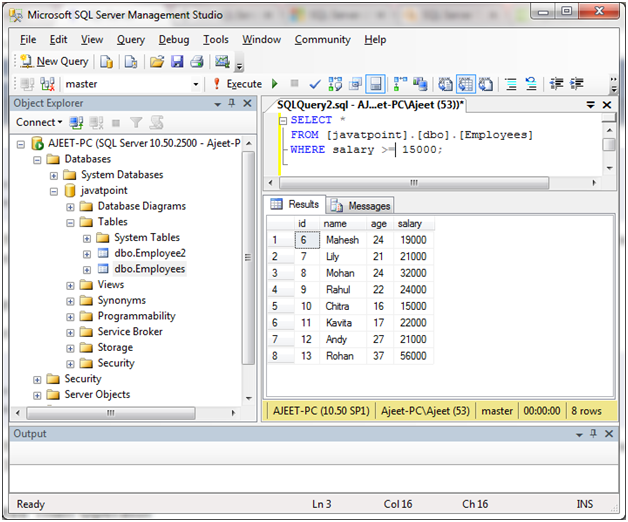The height and width of the screenshot is (522, 628).
Task: Increase indent toolbar icon
Action: tap(577, 84)
